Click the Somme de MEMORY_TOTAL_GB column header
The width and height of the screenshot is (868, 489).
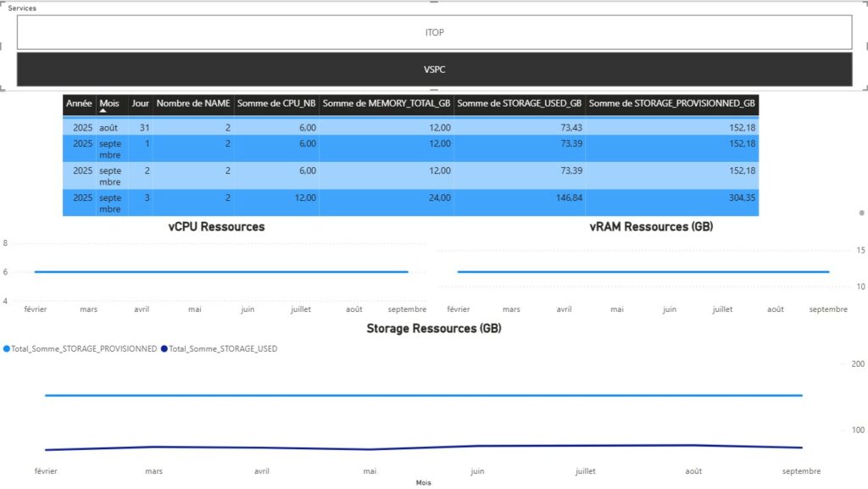[386, 103]
